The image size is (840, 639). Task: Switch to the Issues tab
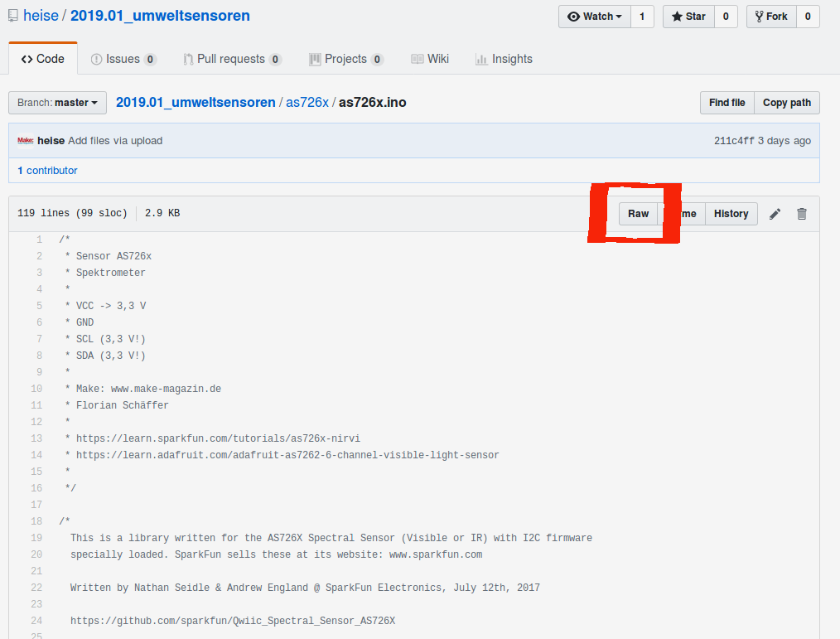coord(123,59)
